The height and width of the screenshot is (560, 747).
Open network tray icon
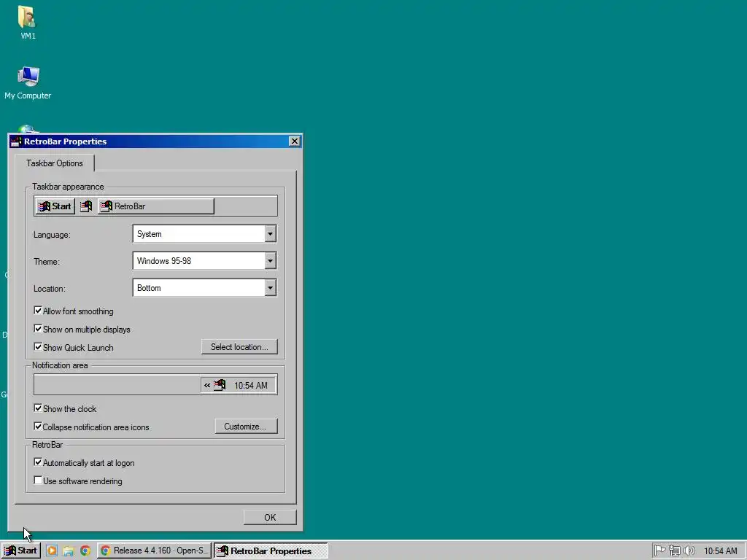pos(674,551)
